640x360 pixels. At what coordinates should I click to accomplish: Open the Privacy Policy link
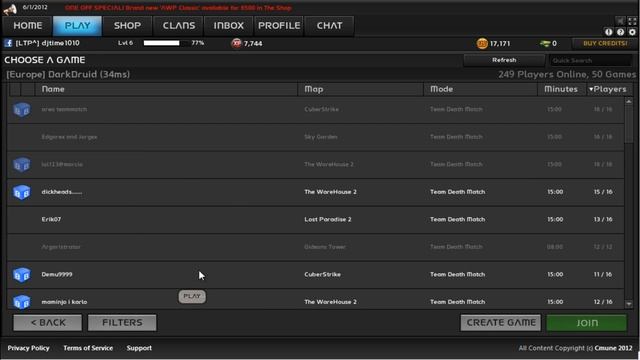[28, 348]
